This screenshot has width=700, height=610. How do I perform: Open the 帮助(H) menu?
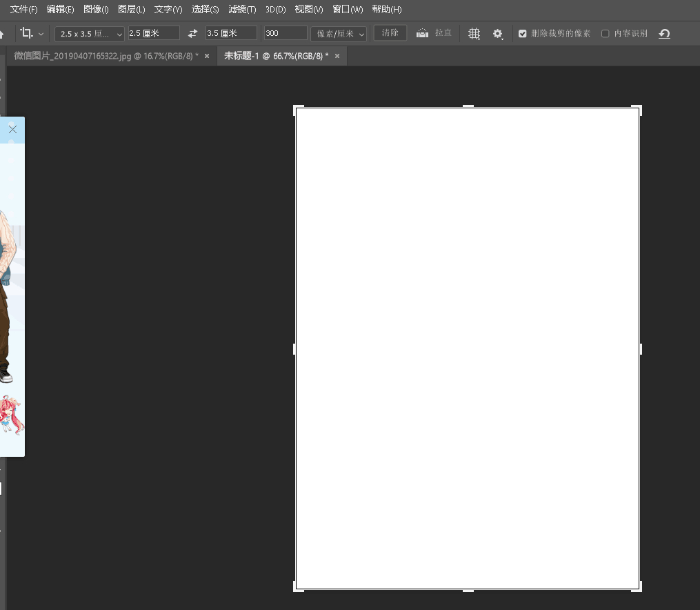(x=387, y=9)
